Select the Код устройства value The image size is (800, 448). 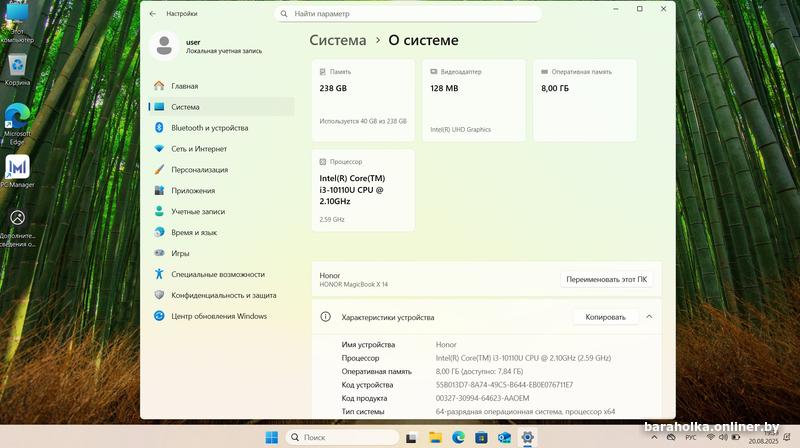pyautogui.click(x=504, y=384)
